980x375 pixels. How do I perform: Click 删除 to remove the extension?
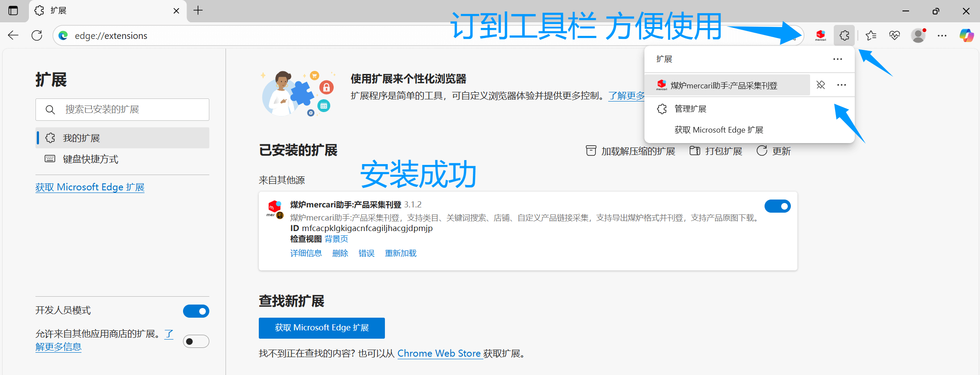click(x=340, y=253)
